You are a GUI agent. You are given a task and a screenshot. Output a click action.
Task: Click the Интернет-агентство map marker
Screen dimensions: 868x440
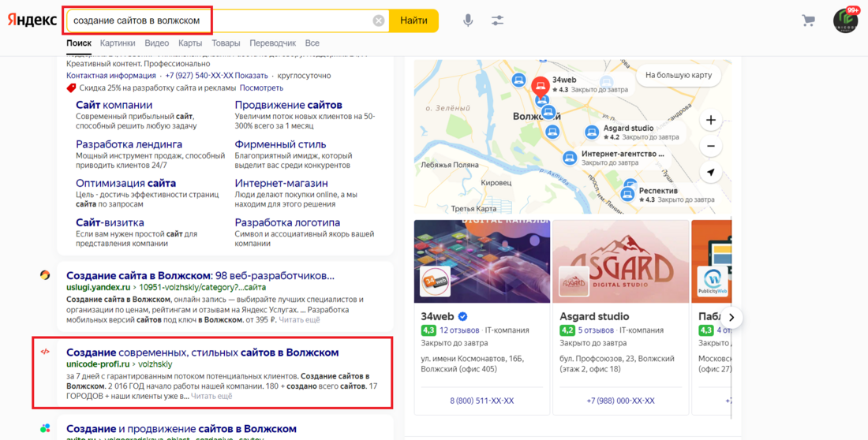click(570, 158)
